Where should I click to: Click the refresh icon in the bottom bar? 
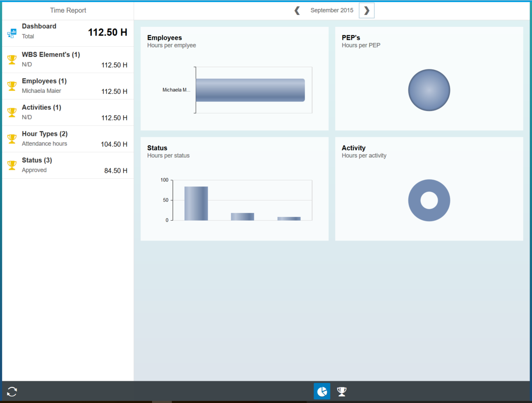[12, 391]
